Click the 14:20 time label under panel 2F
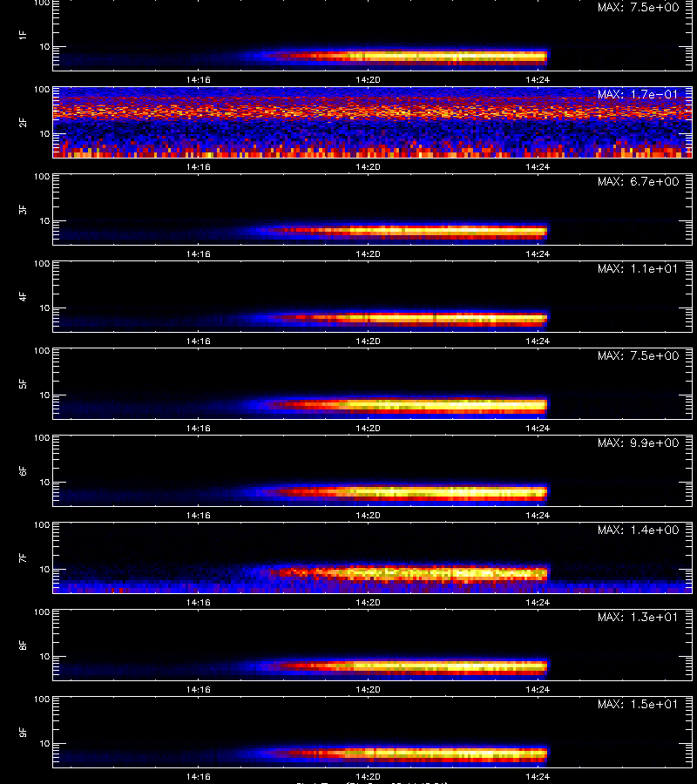The width and height of the screenshot is (697, 784). (x=368, y=167)
